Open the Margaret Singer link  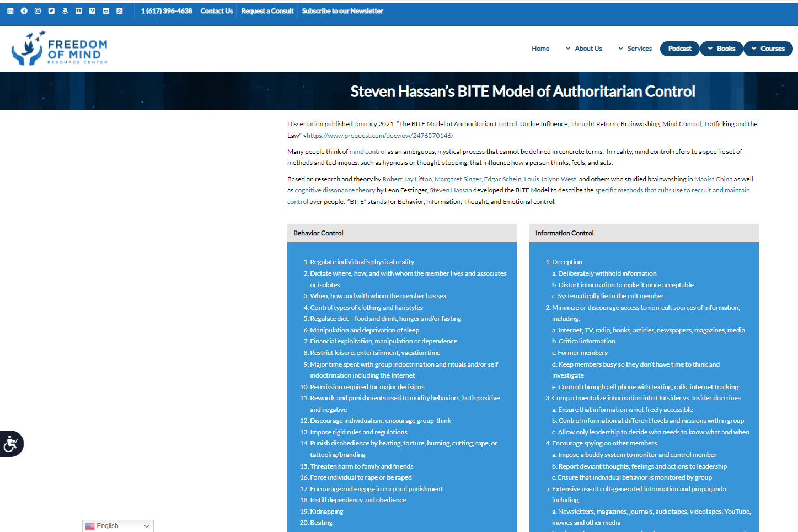point(458,179)
